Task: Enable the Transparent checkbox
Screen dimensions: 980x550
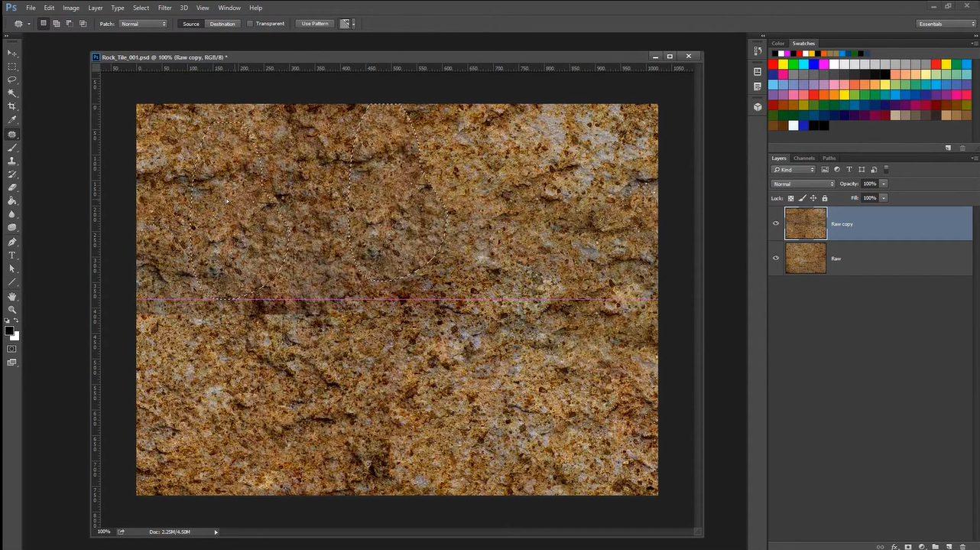Action: coord(250,24)
